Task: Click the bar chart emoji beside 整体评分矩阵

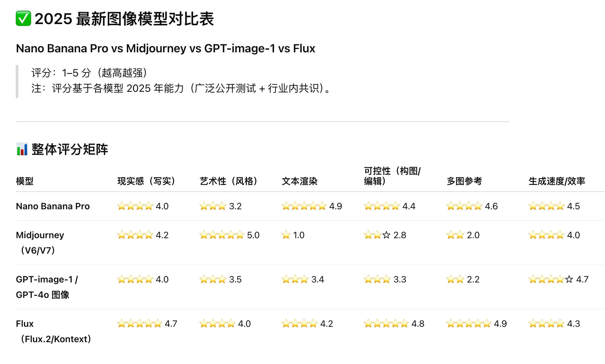Action: tap(22, 149)
